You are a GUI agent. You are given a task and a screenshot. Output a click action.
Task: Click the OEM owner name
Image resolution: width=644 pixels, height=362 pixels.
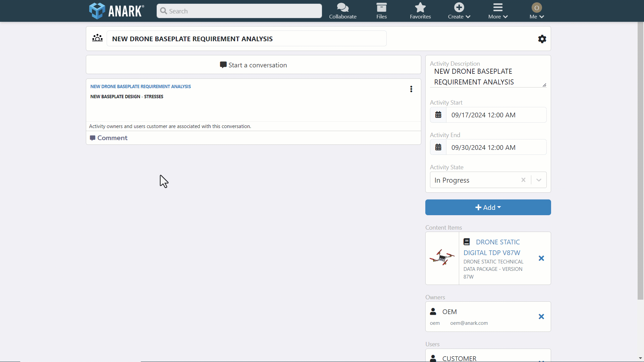point(449,312)
